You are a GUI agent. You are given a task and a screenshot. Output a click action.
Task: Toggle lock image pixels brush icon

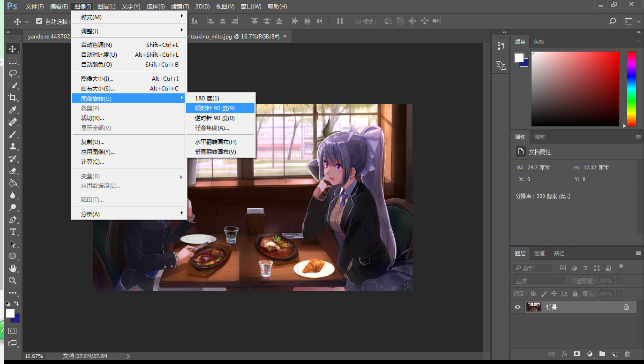point(544,294)
